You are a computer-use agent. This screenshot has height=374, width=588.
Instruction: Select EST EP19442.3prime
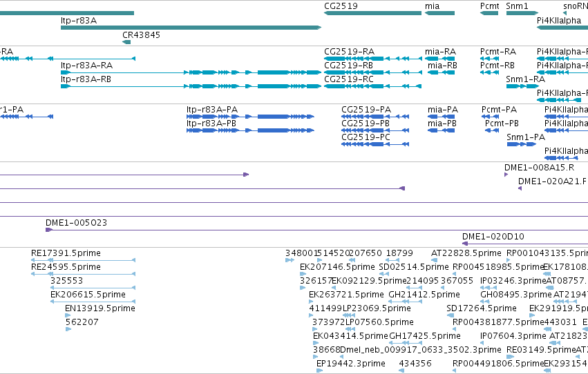pyautogui.click(x=319, y=371)
